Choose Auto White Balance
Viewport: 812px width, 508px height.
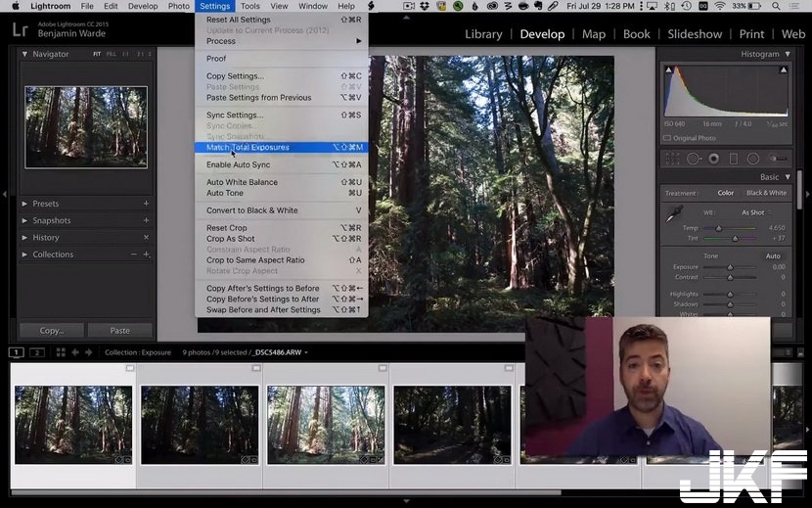pyautogui.click(x=282, y=182)
